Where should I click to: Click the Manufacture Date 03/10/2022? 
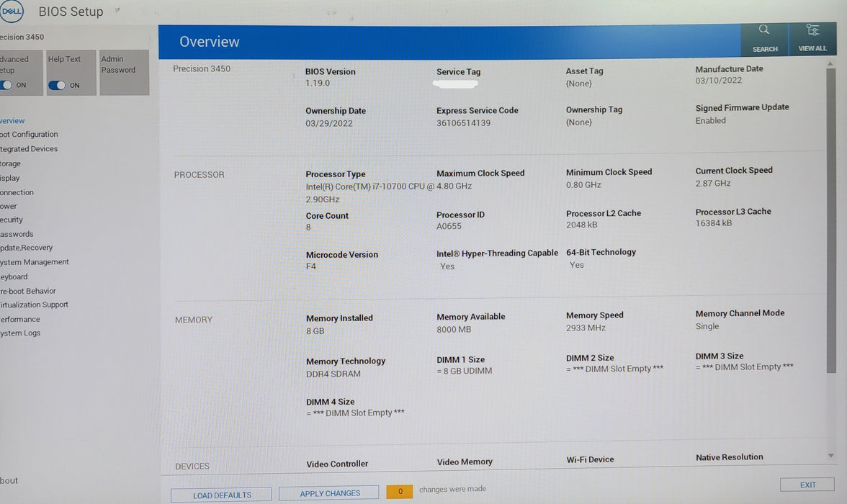point(719,81)
